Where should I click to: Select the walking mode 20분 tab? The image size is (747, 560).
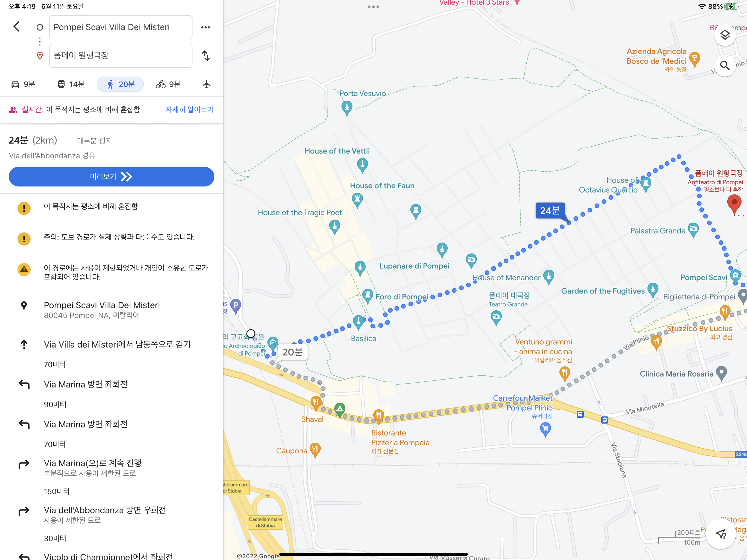120,84
